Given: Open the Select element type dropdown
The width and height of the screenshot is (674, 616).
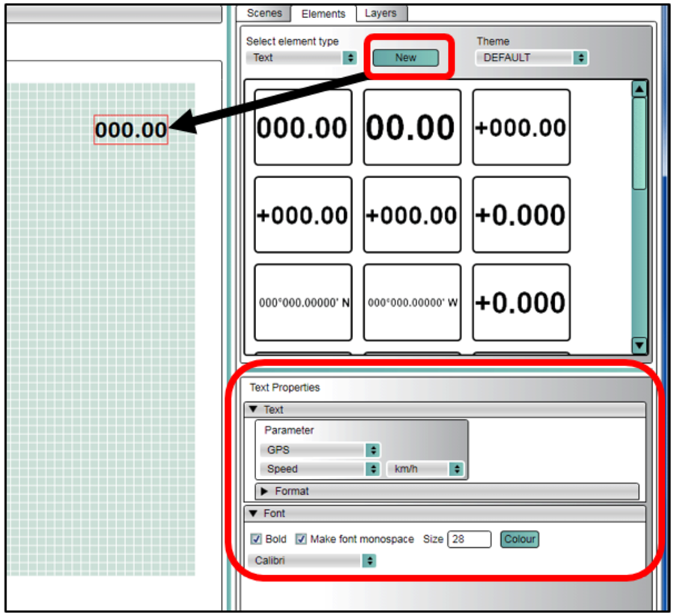Looking at the screenshot, I should 301,58.
